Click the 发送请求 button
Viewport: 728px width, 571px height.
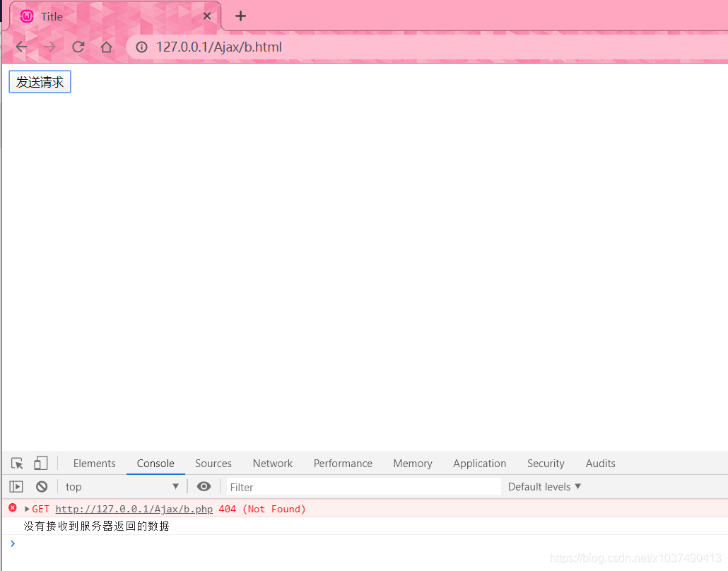pyautogui.click(x=40, y=82)
